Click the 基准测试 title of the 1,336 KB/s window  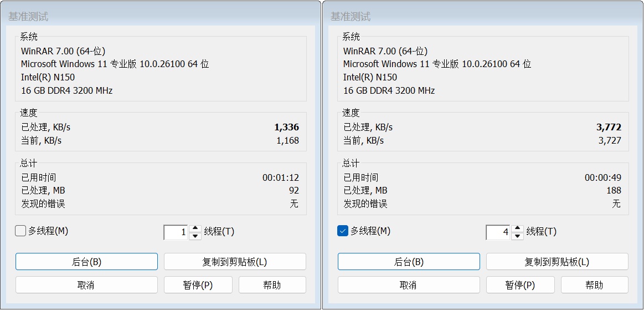tap(28, 17)
